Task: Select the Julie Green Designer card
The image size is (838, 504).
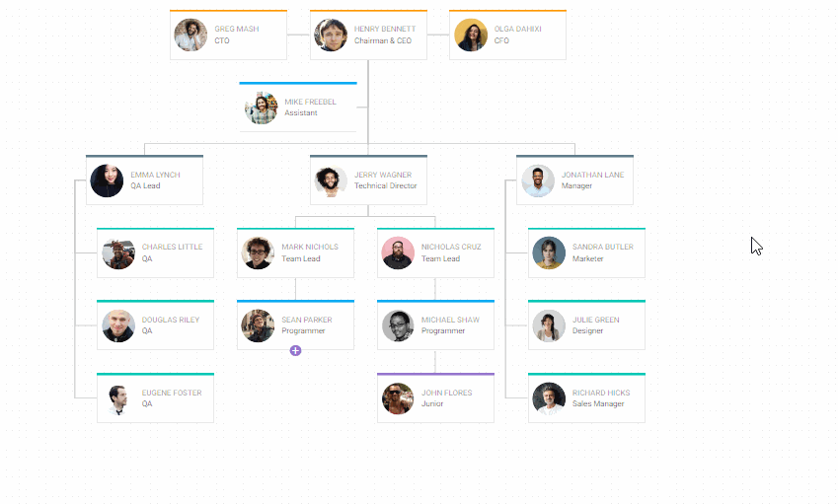Action: (586, 325)
